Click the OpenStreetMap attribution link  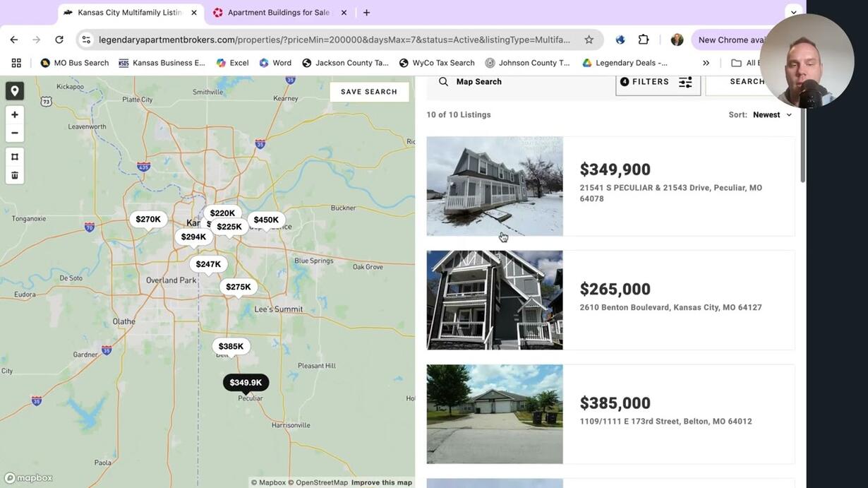coord(318,483)
